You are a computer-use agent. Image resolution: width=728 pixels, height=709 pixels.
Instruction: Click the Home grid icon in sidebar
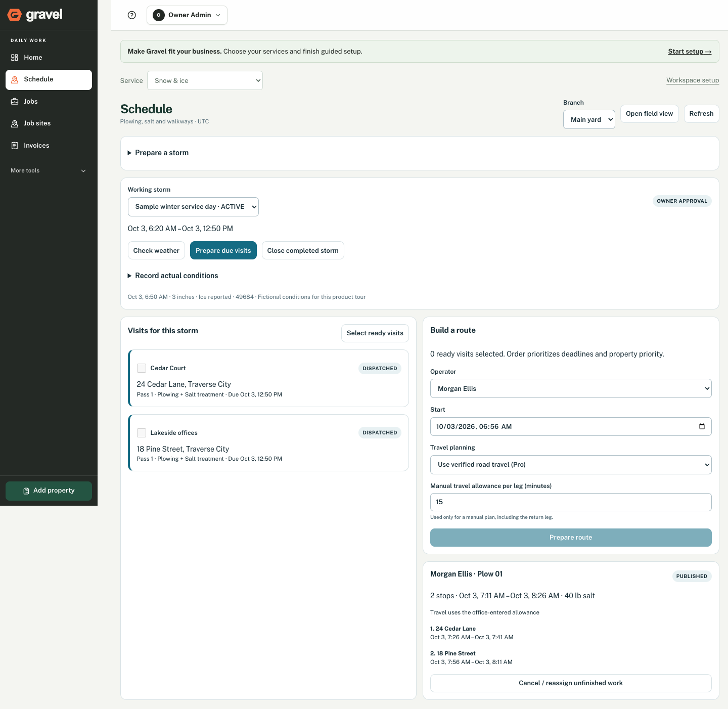coord(15,58)
